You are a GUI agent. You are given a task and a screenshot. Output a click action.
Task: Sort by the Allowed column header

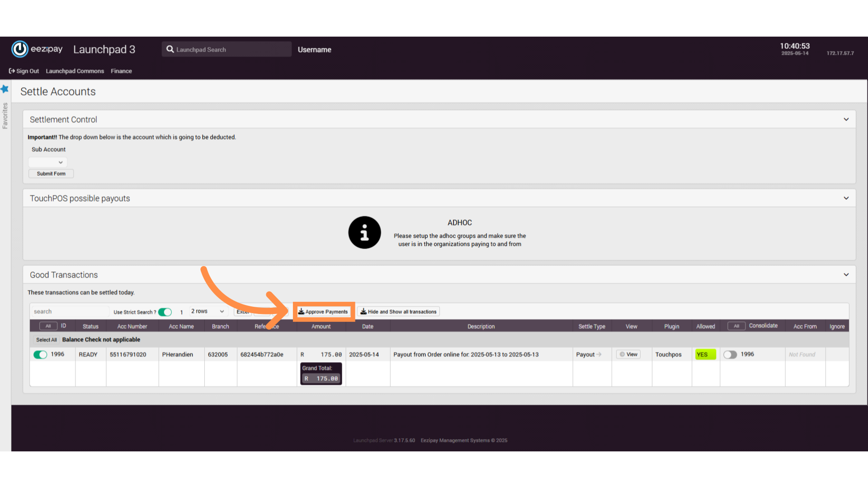705,326
